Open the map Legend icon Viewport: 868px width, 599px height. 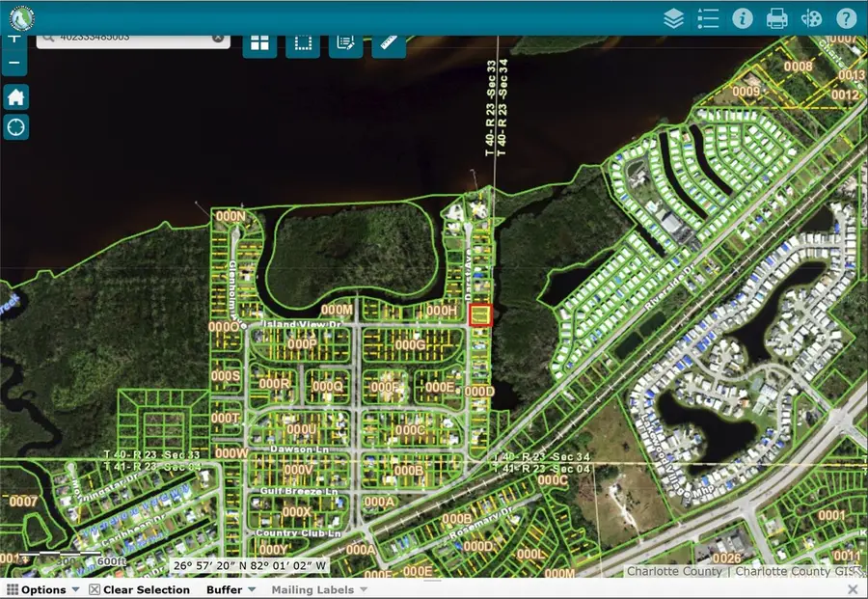707,17
